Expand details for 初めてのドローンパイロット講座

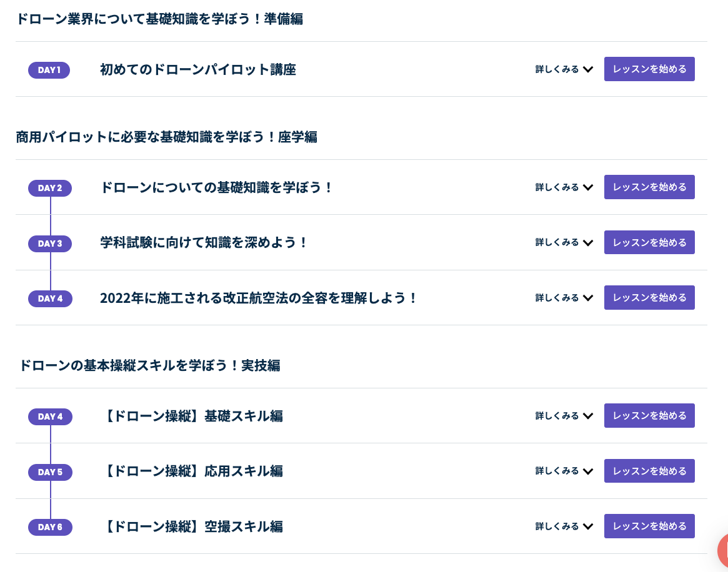coord(564,69)
